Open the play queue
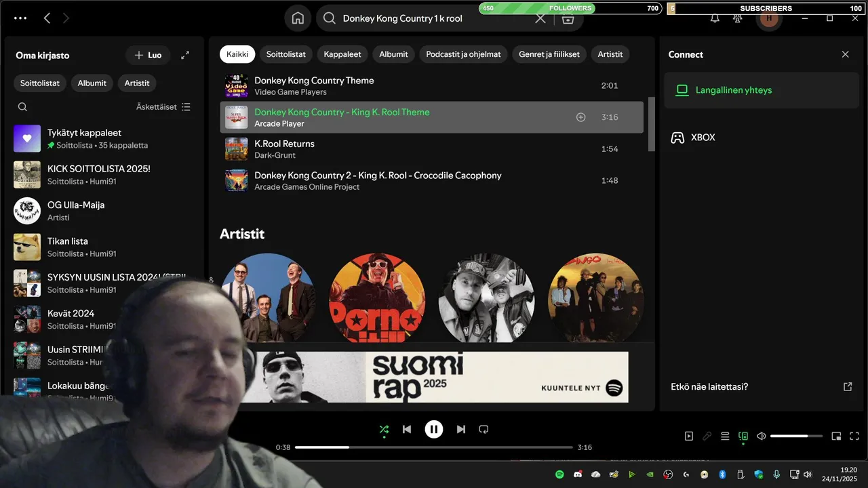Viewport: 868px width, 488px height. coord(725,436)
